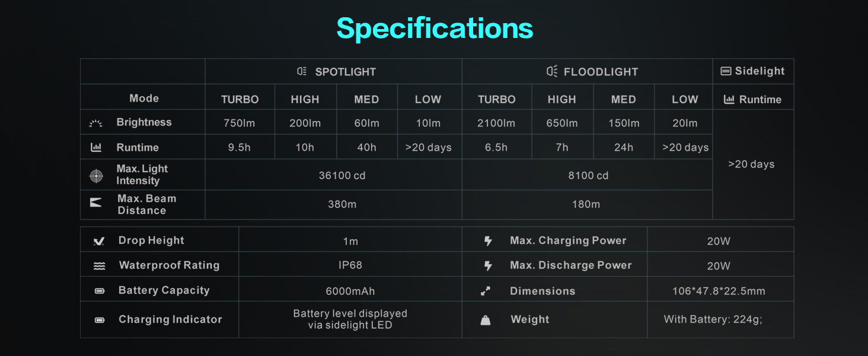The image size is (868, 356).
Task: Select the FLOODLIGHT column header
Action: (x=601, y=72)
